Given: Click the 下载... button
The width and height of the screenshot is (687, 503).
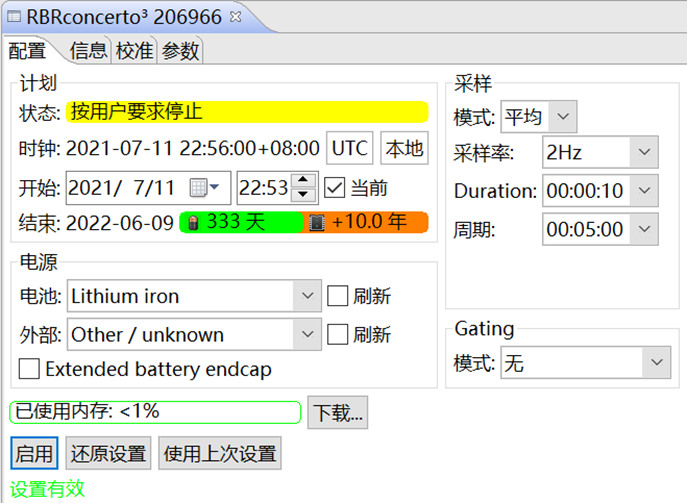Looking at the screenshot, I should pos(337,412).
